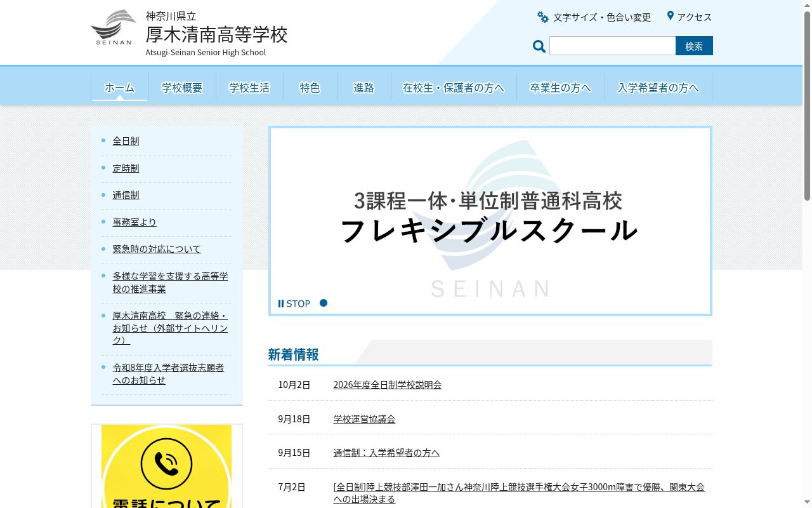
Task: Open 在校生・保護者の方へ menu
Action: tap(454, 88)
